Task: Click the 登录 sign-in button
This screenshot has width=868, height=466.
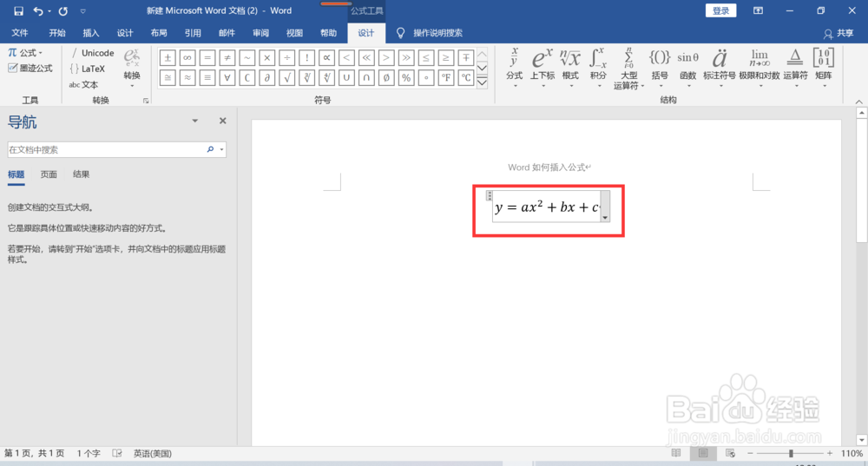Action: coord(720,10)
